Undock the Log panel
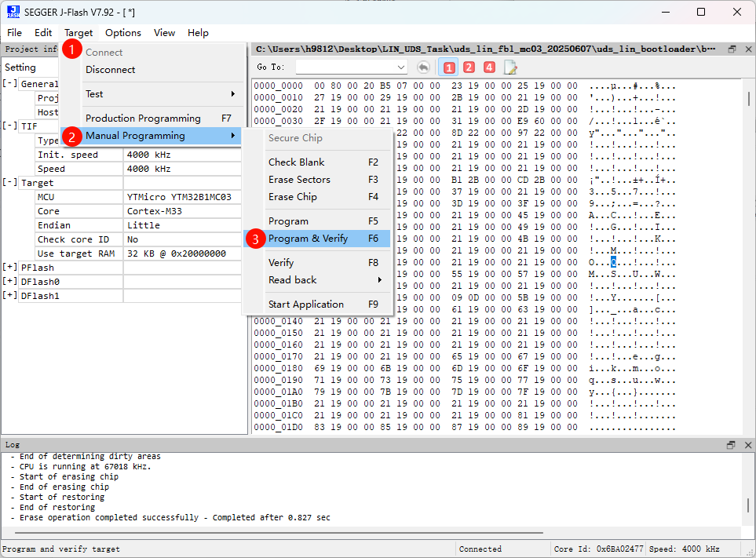 731,445
